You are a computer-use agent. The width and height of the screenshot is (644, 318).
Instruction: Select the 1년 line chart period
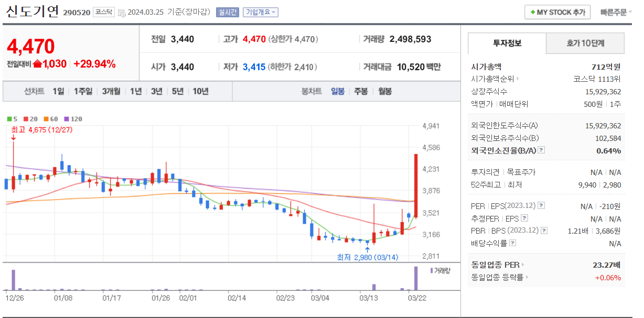[136, 91]
